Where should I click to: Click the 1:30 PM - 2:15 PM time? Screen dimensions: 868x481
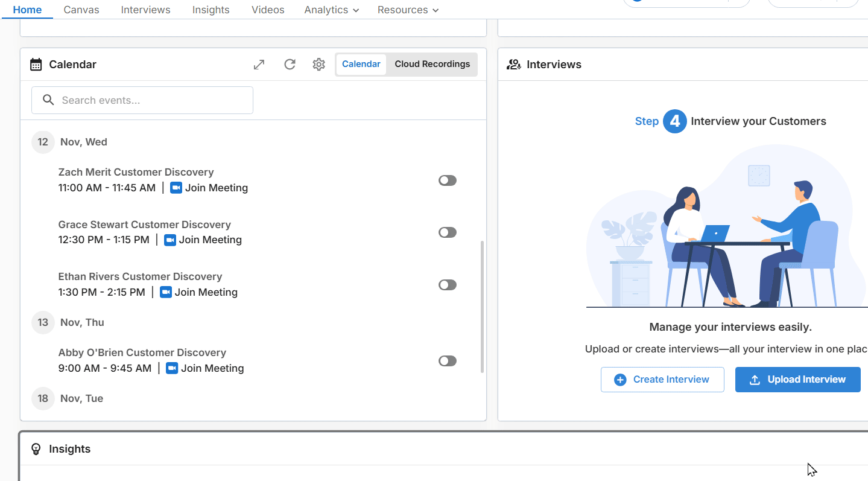(x=102, y=292)
